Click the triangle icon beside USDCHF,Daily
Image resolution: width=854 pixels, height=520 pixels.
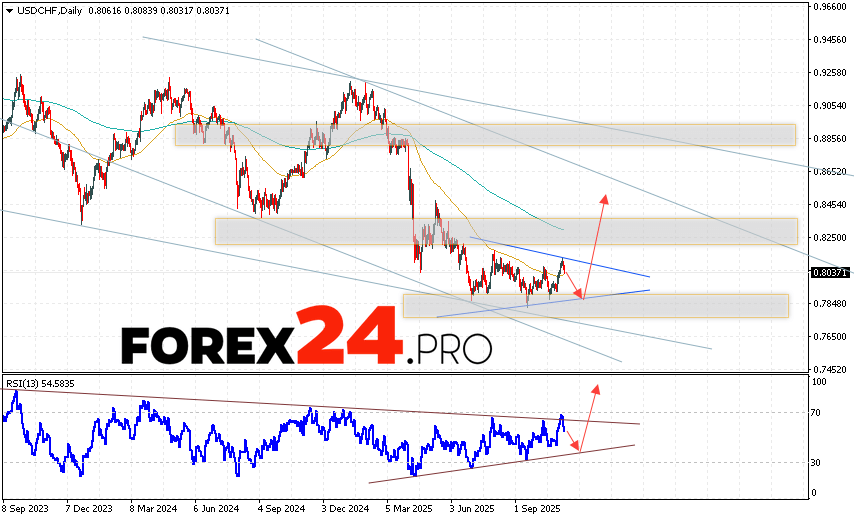9,9
